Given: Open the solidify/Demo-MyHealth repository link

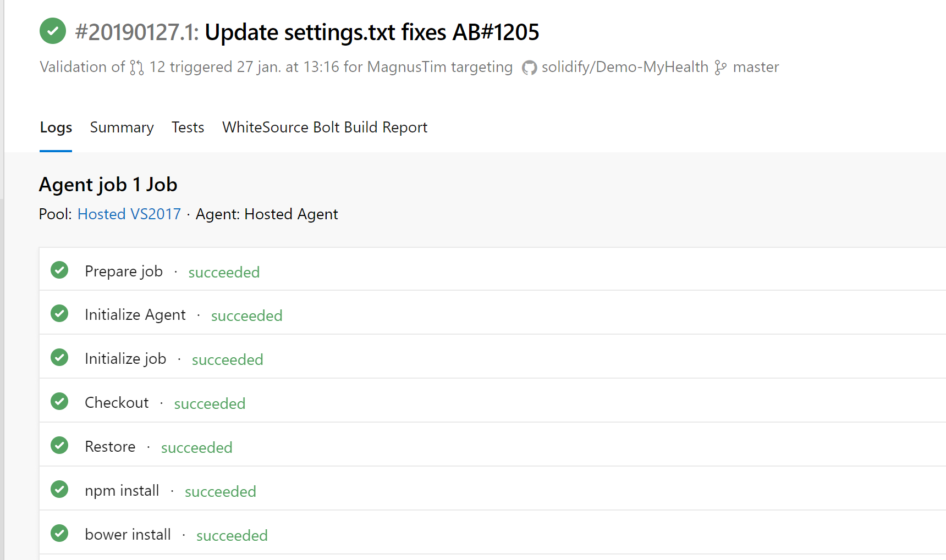Looking at the screenshot, I should pyautogui.click(x=625, y=67).
